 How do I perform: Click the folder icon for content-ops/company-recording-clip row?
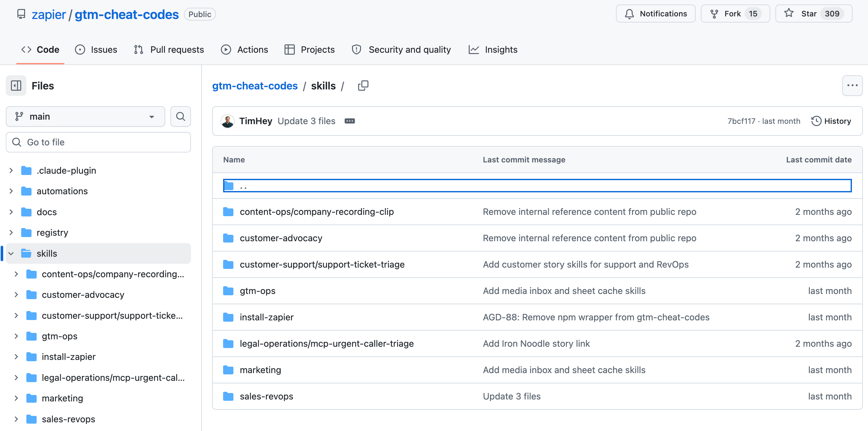[228, 212]
